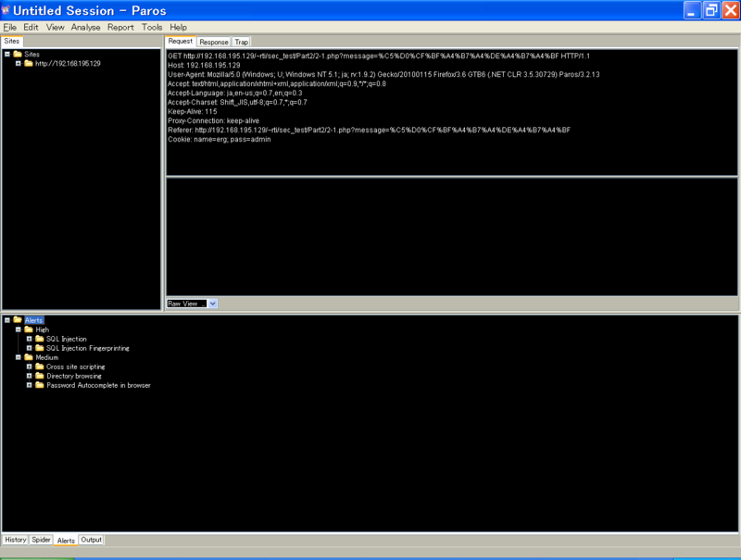Screen dimensions: 741x560
Task: Click the Referer header line
Action: 369,130
